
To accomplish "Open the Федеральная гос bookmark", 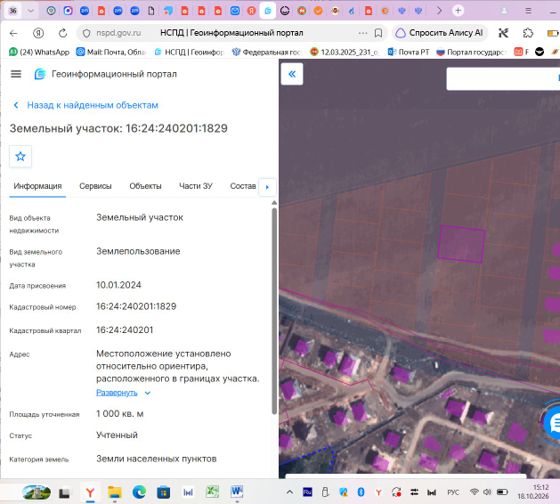I will coord(266,52).
